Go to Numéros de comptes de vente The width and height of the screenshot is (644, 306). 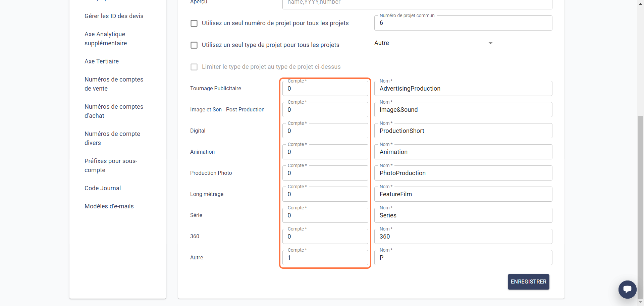click(114, 84)
